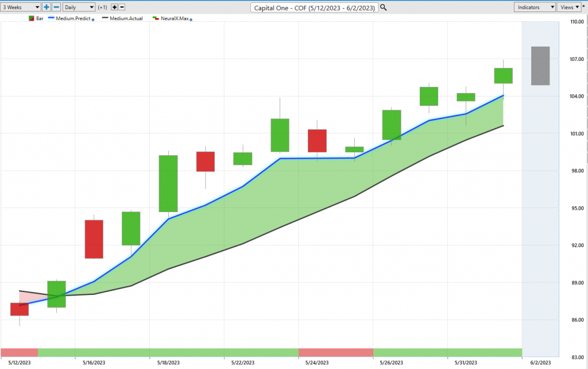This screenshot has height=369, width=588.
Task: Click the NeuralX.Max legend icon
Action: 156,18
